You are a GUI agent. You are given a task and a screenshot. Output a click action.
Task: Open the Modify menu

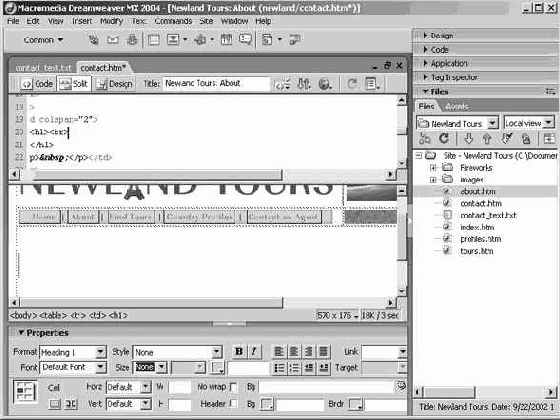point(111,21)
